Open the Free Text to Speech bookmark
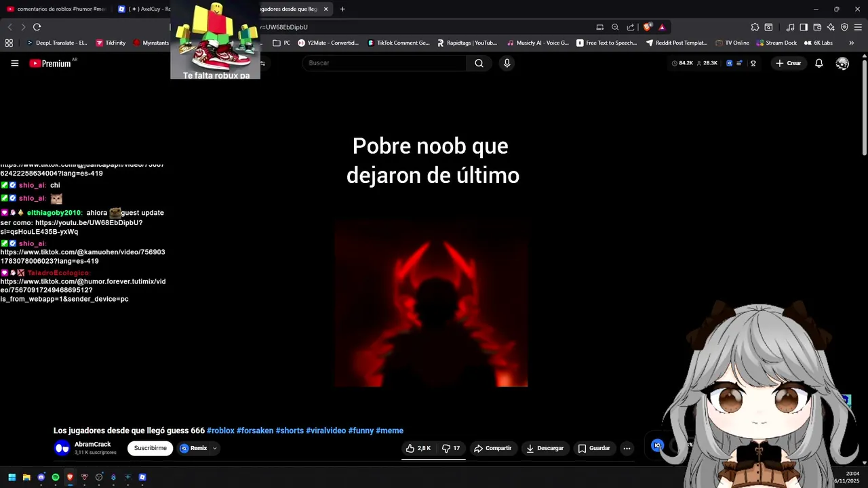This screenshot has height=488, width=868. pyautogui.click(x=607, y=43)
